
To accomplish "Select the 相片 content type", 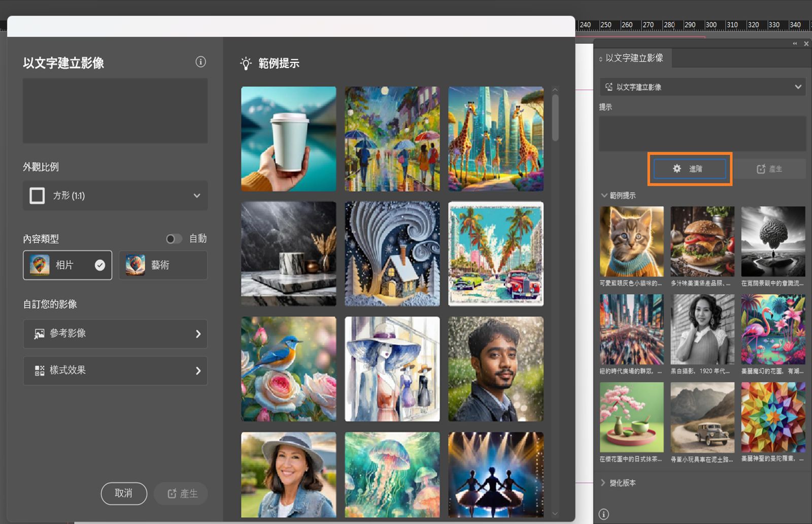I will tap(67, 265).
